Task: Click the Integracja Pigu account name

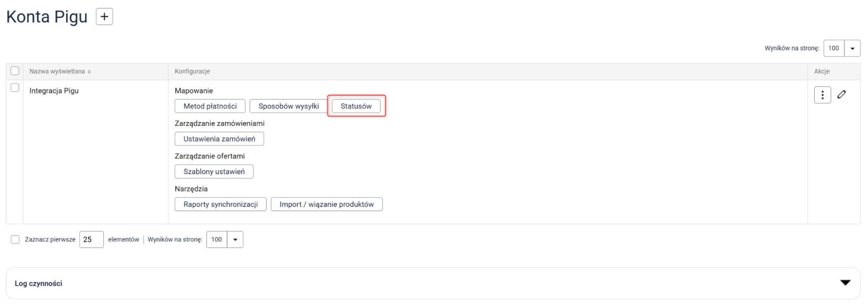Action: pos(54,91)
